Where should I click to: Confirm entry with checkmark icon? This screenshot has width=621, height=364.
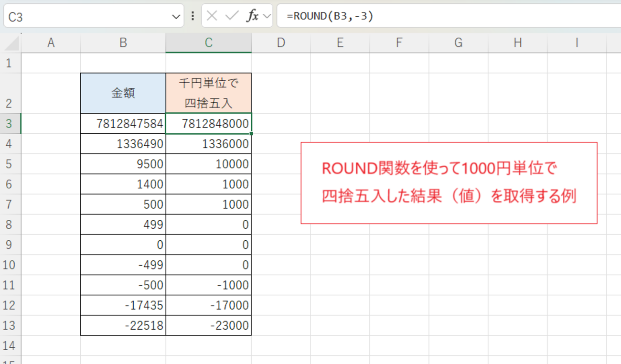[x=232, y=16]
